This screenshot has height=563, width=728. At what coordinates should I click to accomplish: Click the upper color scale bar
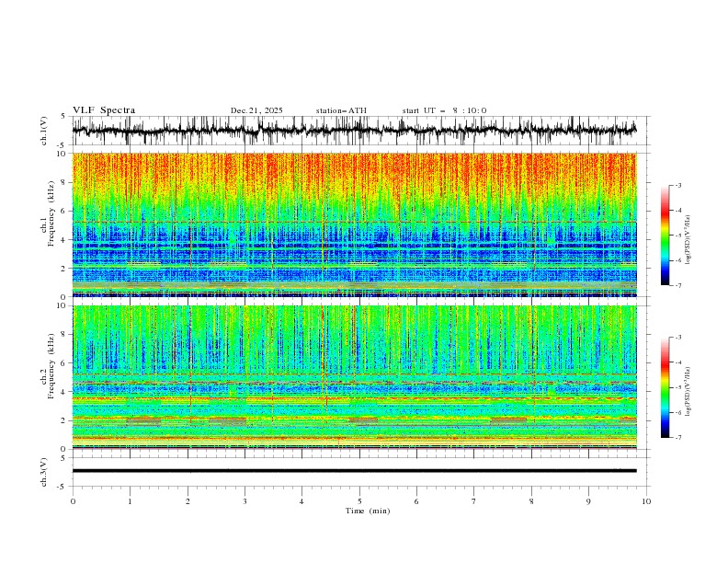[x=665, y=236]
